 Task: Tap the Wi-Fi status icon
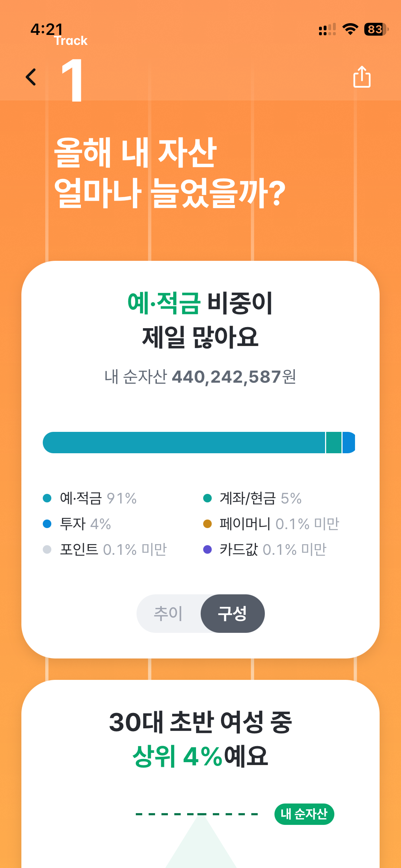click(x=350, y=29)
